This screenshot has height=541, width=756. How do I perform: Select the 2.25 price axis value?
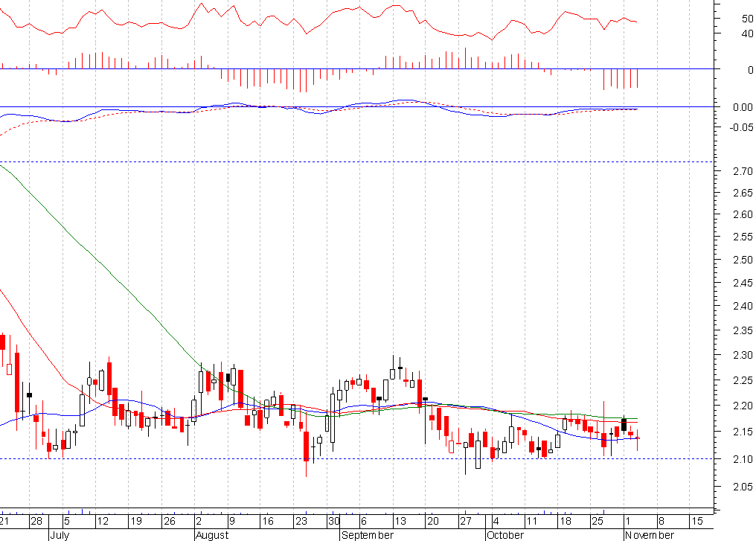(743, 381)
